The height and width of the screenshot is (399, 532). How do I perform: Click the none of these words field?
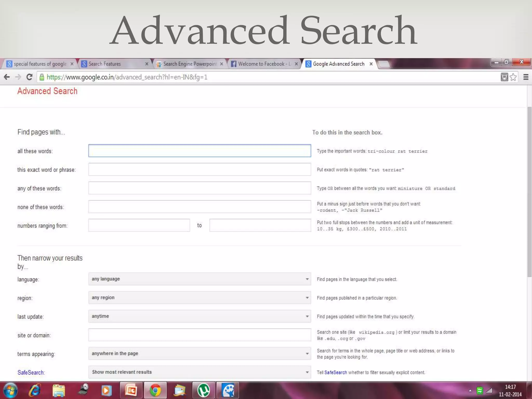click(199, 207)
